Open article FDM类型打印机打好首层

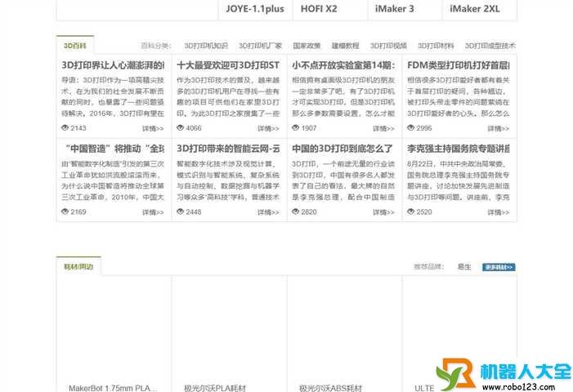pos(459,65)
